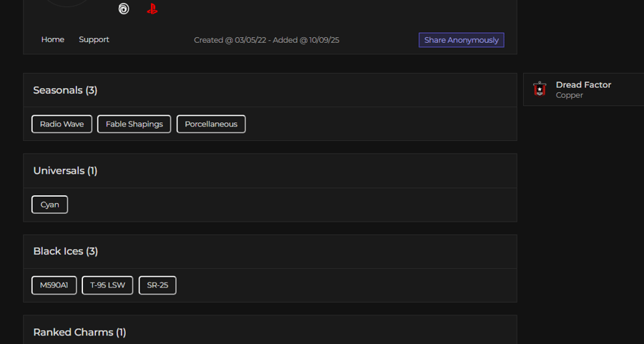Click the Dread Factor charm icon
Image resolution: width=644 pixels, height=344 pixels.
click(540, 89)
